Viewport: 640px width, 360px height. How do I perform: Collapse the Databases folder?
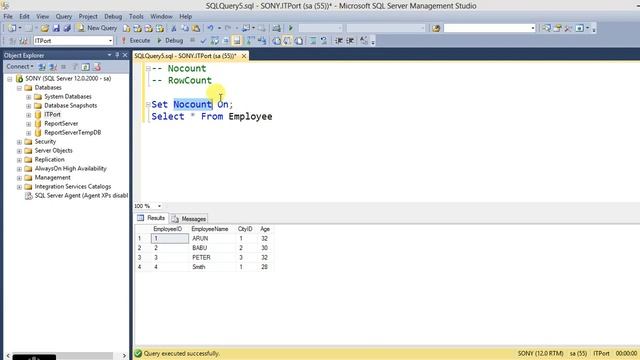19,88
